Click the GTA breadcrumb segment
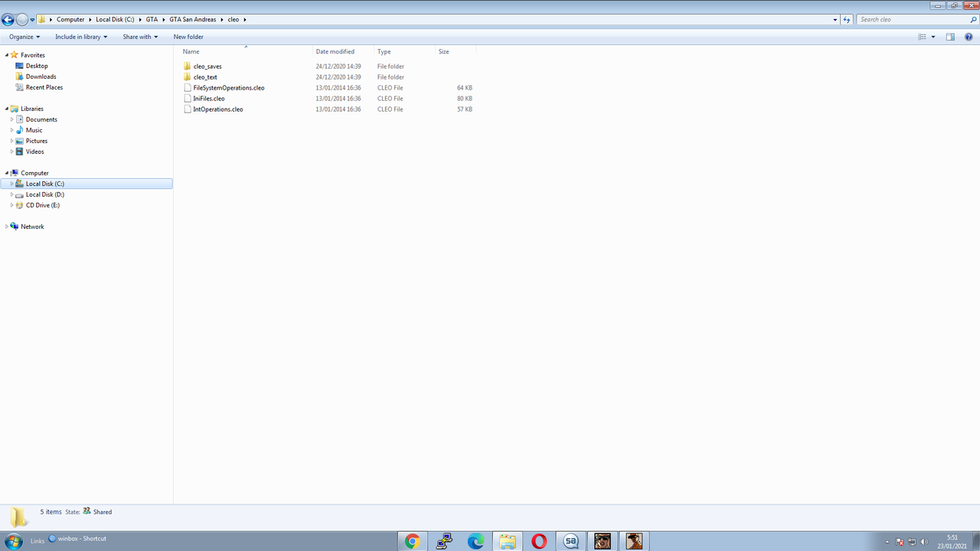Image resolution: width=980 pixels, height=551 pixels. 152,19
